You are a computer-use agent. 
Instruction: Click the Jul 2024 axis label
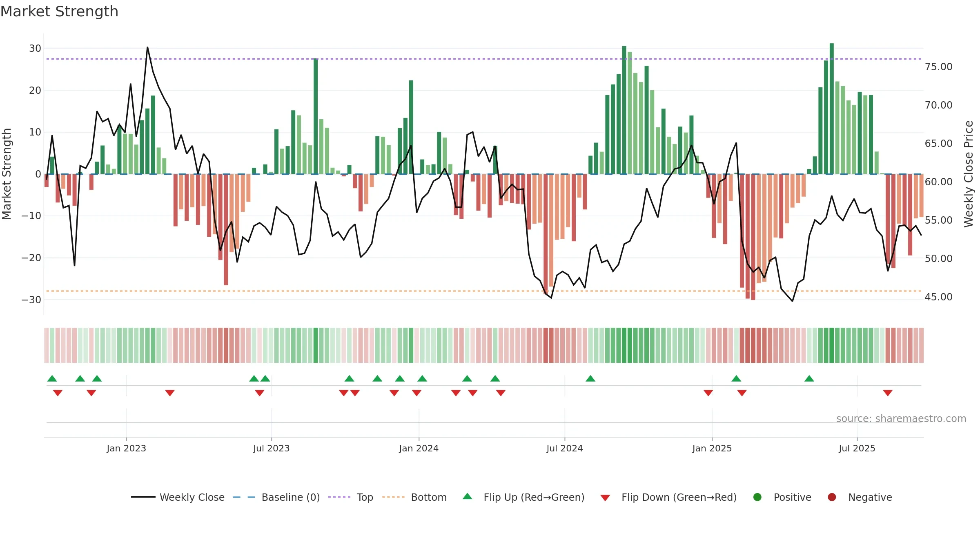click(x=564, y=448)
